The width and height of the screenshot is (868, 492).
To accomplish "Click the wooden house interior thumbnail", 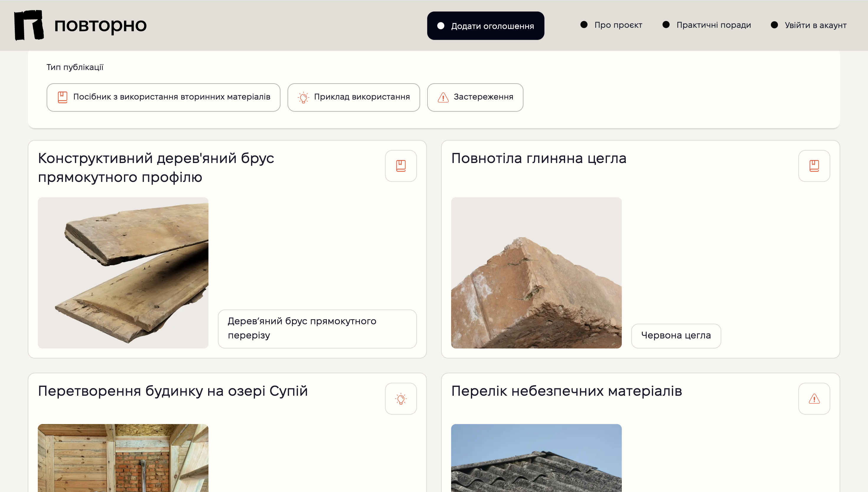I will [x=123, y=458].
